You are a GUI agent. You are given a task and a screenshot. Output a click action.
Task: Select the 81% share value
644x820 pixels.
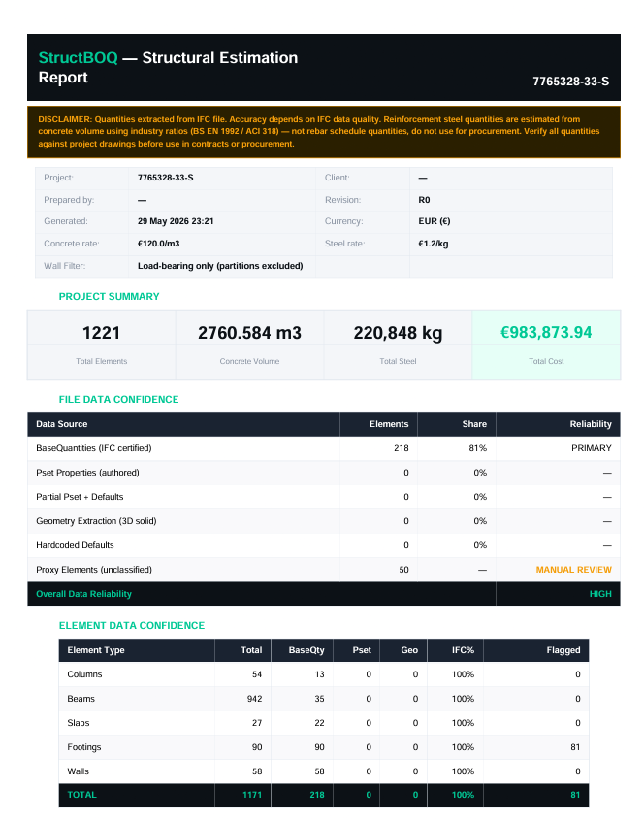click(x=478, y=448)
